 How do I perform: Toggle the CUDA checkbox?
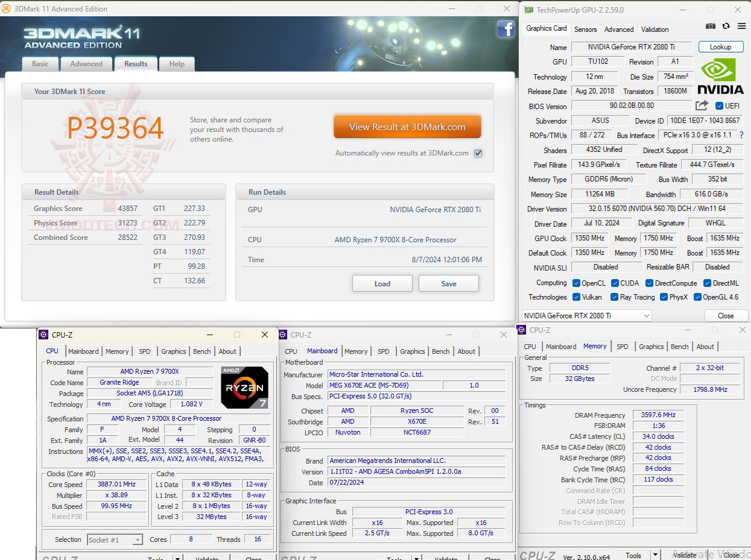coord(615,283)
